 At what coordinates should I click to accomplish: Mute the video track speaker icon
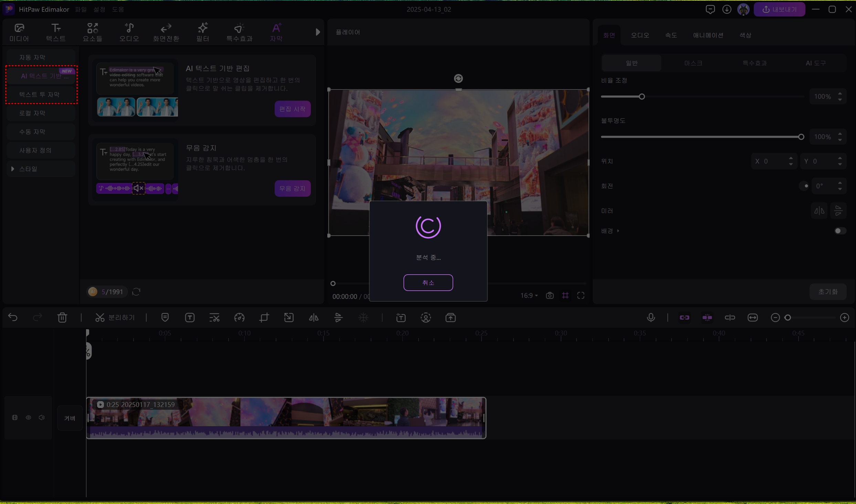(42, 418)
